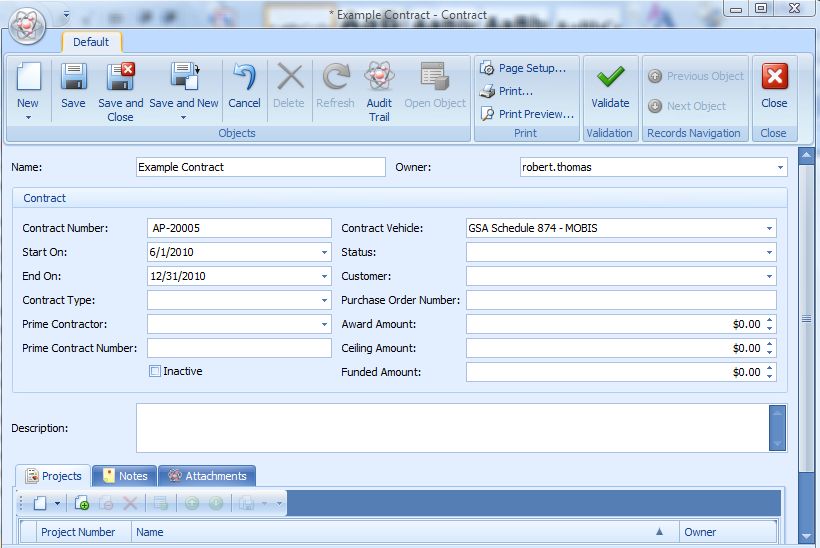Viewport: 820px width, 548px height.
Task: Click the Description box scroll-down arrow
Action: 777,444
